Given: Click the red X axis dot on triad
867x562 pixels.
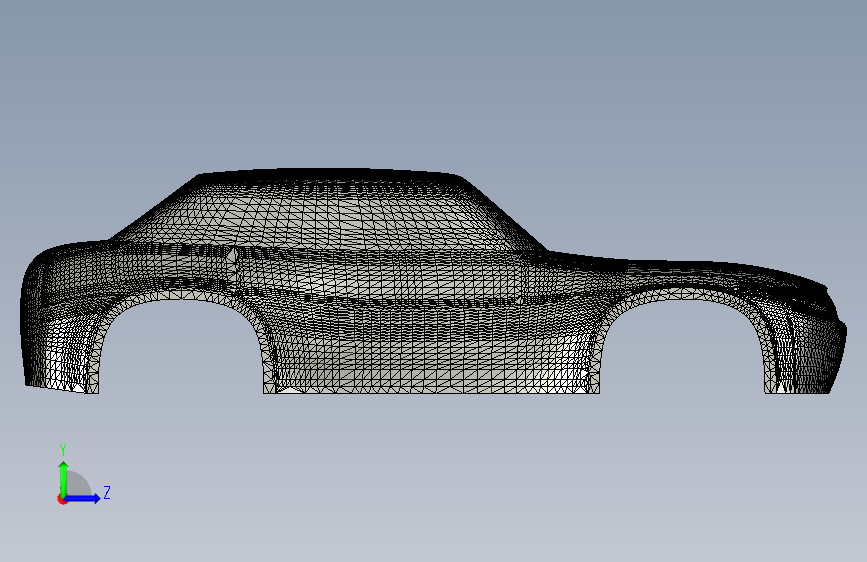Looking at the screenshot, I should click(62, 499).
